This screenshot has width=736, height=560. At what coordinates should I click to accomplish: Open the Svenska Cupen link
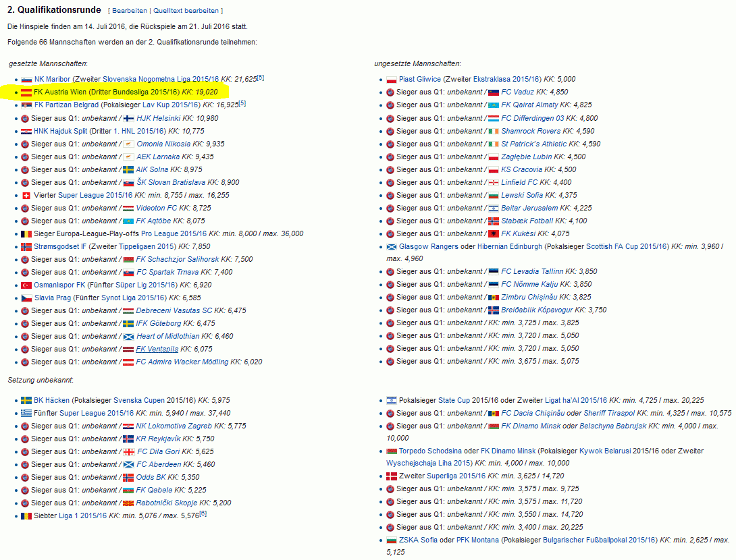coord(139,401)
